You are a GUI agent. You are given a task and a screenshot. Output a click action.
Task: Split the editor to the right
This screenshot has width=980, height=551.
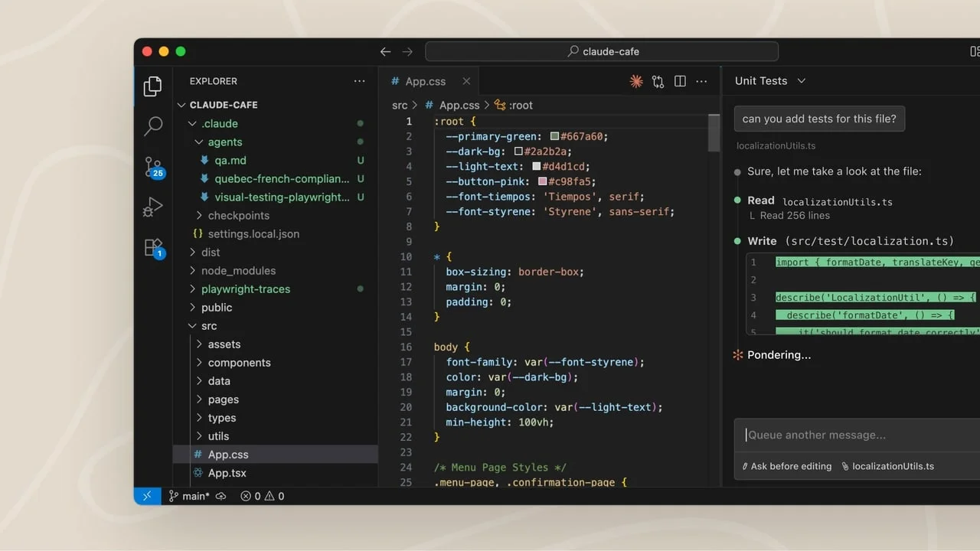680,81
